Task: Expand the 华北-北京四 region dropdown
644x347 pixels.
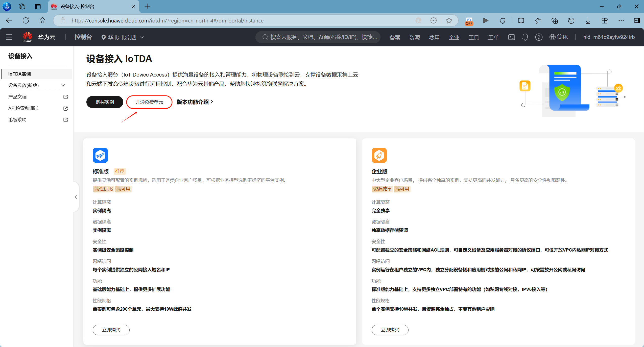Action: click(123, 37)
